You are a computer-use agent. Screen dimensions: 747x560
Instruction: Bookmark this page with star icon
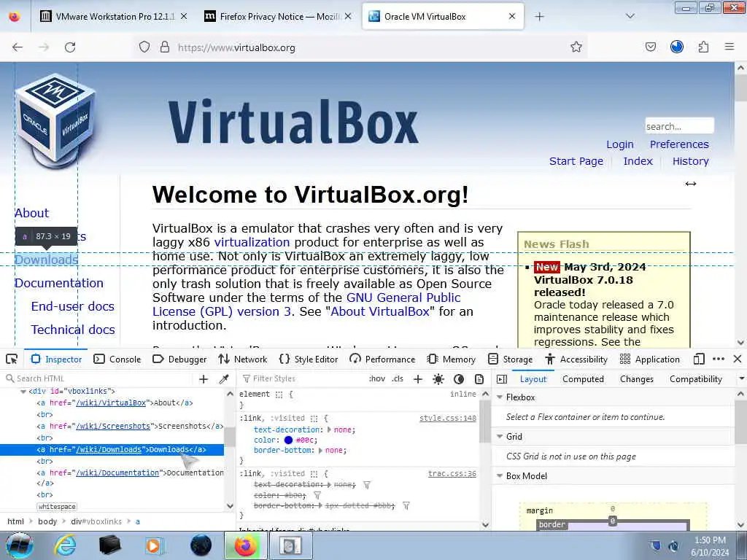576,47
